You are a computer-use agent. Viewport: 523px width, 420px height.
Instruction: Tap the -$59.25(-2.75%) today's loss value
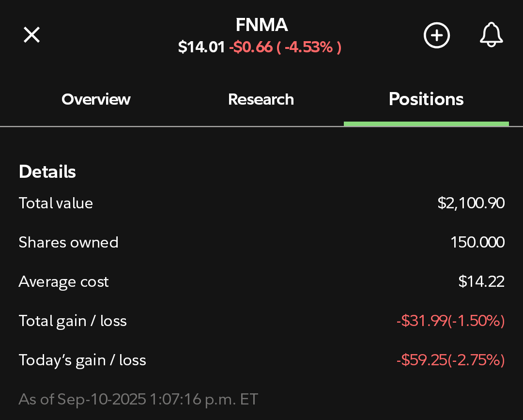(x=451, y=360)
